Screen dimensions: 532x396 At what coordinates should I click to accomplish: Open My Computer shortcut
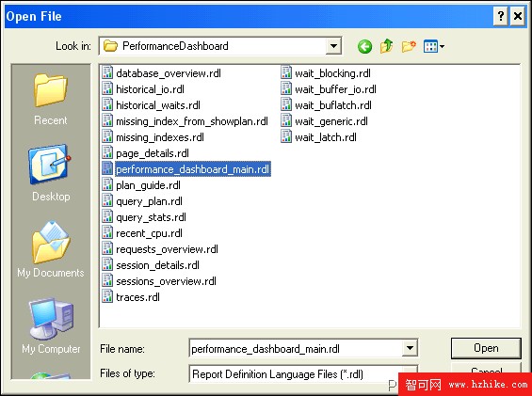pyautogui.click(x=51, y=325)
